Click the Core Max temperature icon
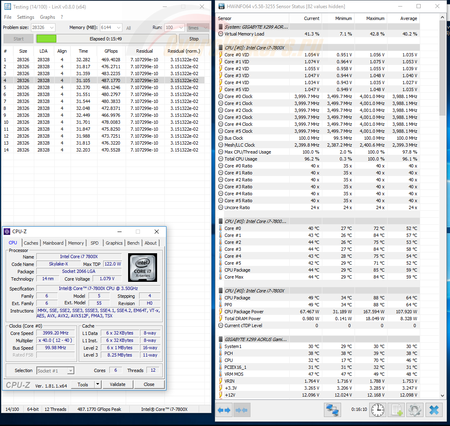450x426 pixels. (x=220, y=277)
